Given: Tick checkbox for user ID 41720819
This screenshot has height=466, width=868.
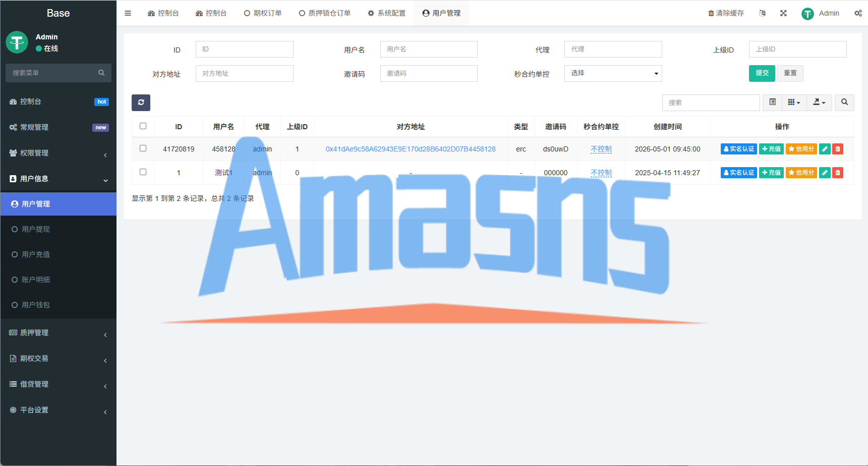Looking at the screenshot, I should tap(143, 148).
